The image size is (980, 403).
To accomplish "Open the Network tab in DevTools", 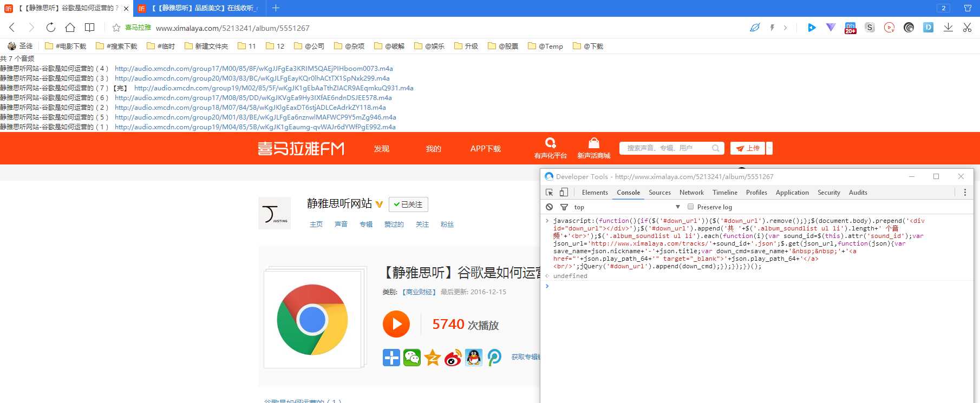I will click(x=691, y=193).
